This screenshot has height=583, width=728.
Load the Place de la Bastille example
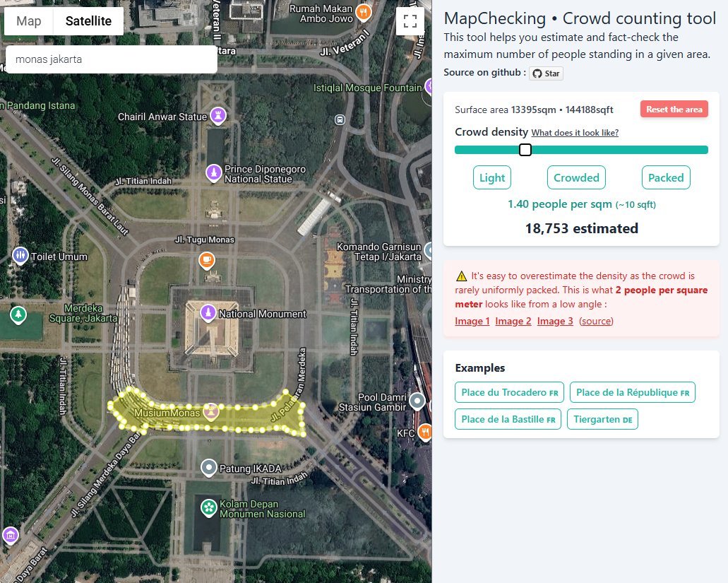click(x=508, y=420)
